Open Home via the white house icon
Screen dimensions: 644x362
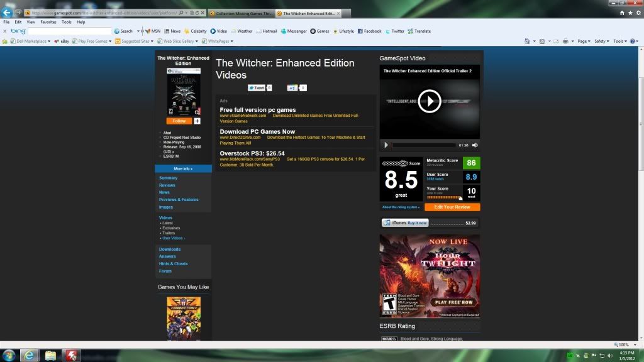(622, 13)
